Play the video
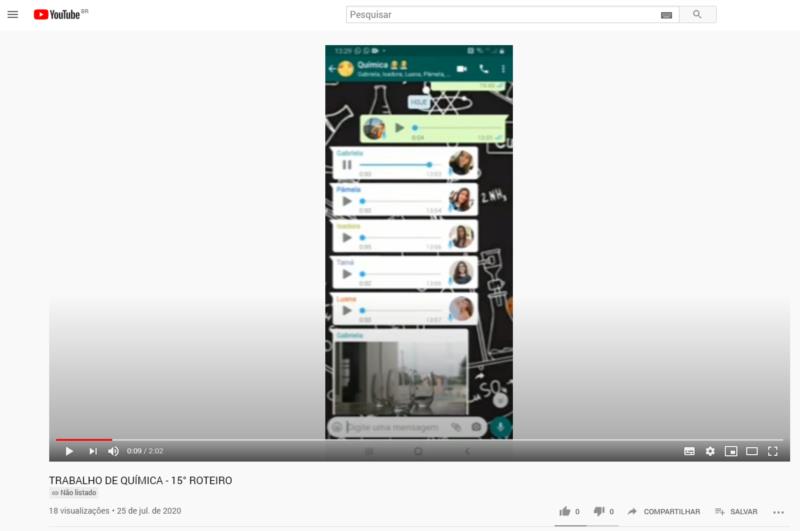 pos(69,451)
